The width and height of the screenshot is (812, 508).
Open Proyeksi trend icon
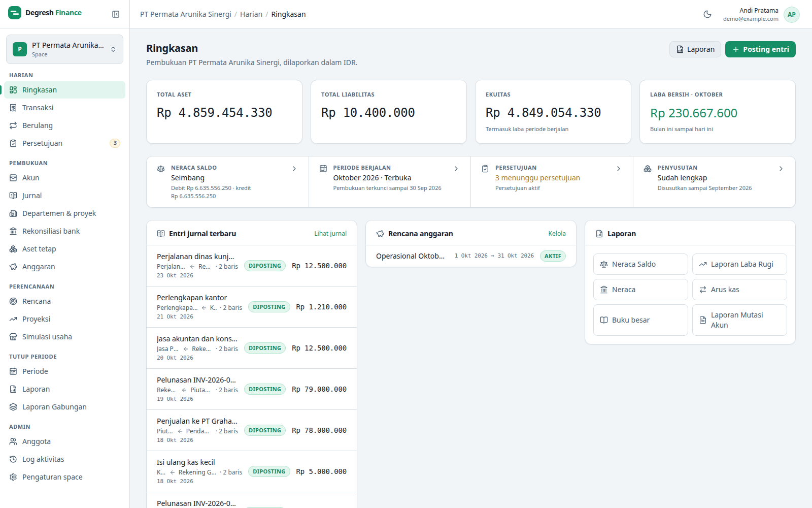(x=13, y=319)
